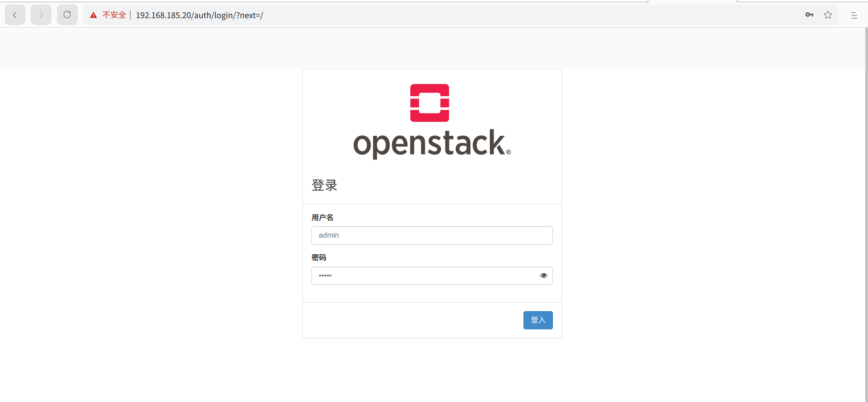The height and width of the screenshot is (402, 868).
Task: Click the 登入 sign-in button
Action: click(x=538, y=320)
